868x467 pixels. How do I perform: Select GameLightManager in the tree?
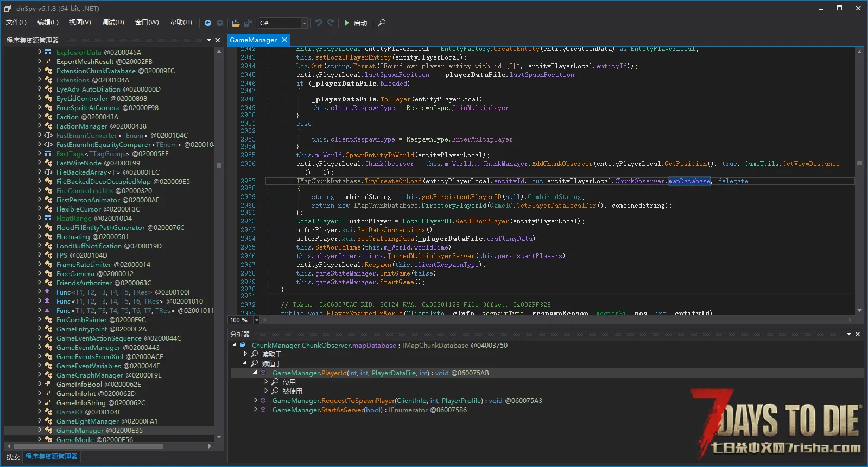coord(107,421)
